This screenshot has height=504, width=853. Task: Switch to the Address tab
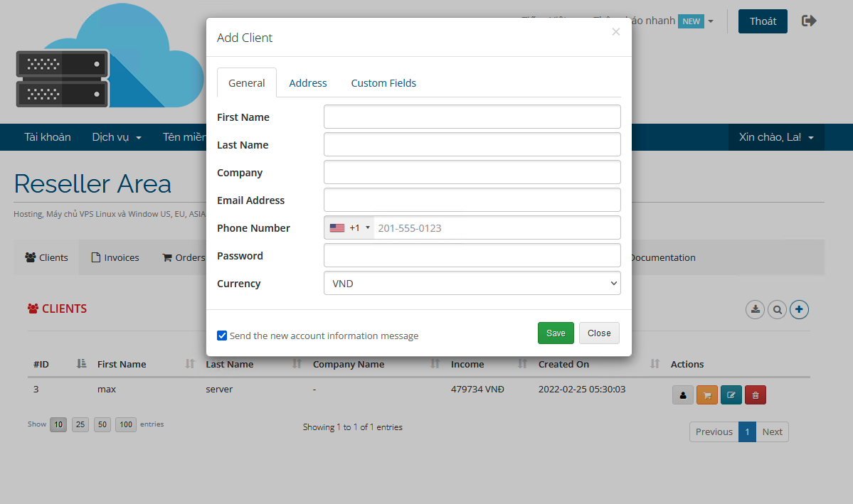pyautogui.click(x=307, y=83)
